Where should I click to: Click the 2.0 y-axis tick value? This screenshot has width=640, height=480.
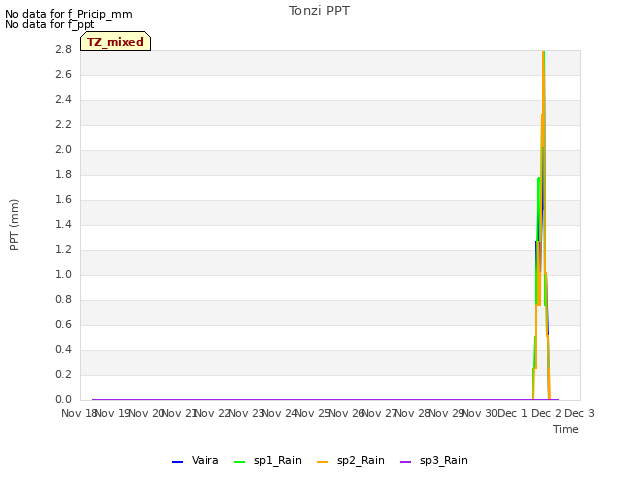63,149
